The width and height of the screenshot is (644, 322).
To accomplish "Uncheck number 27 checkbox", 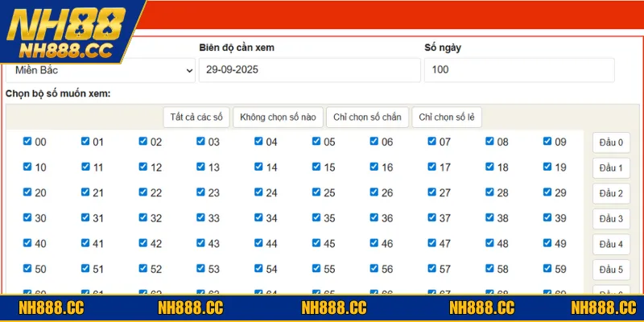I will click(432, 192).
